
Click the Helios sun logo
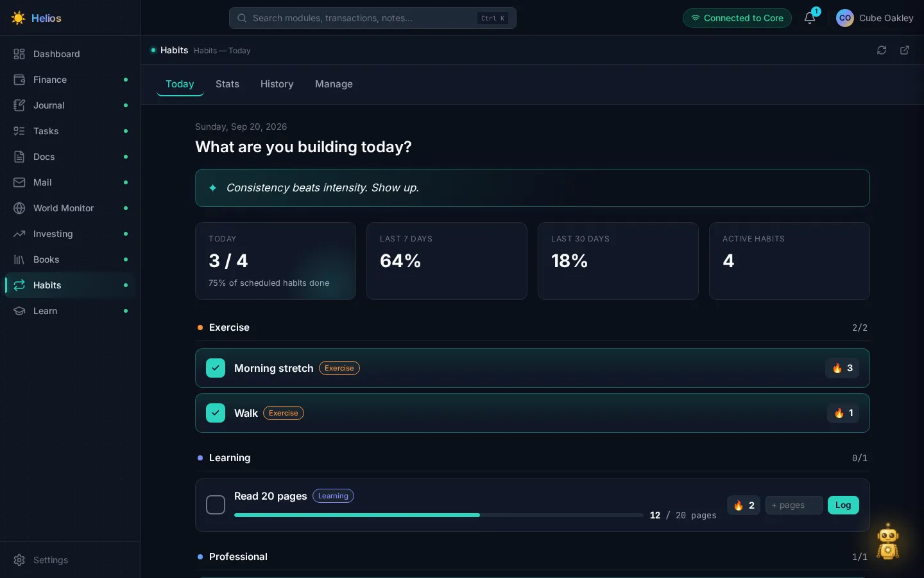click(x=19, y=18)
